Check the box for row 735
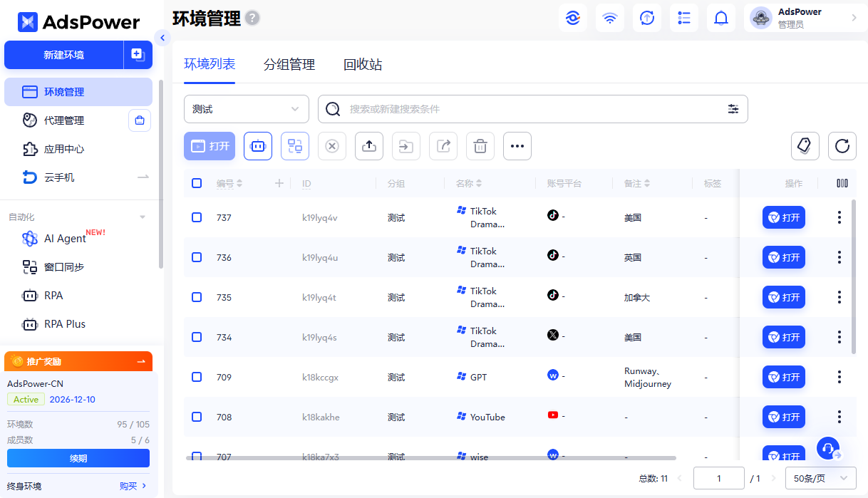Screen dimensions: 868x498 click(197, 297)
